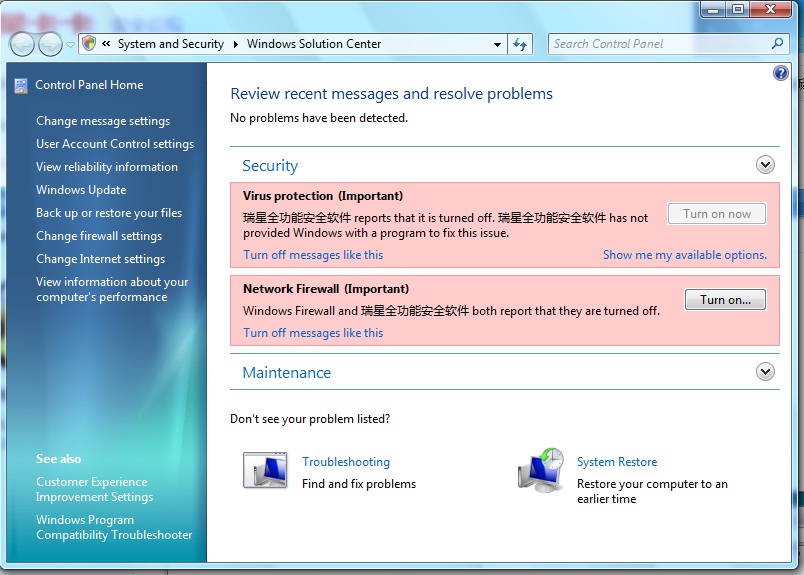The height and width of the screenshot is (575, 804).
Task: Click 'Show me my available options.'
Action: pyautogui.click(x=685, y=255)
